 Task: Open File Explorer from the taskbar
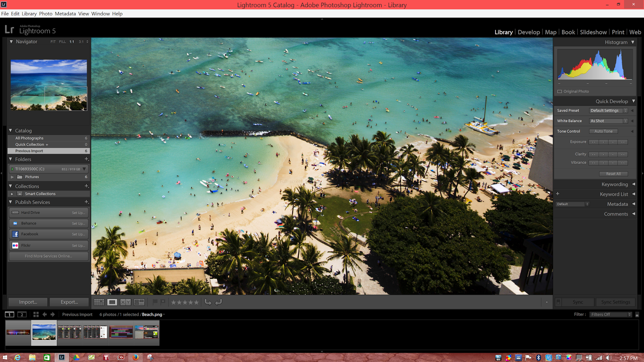[x=32, y=357]
